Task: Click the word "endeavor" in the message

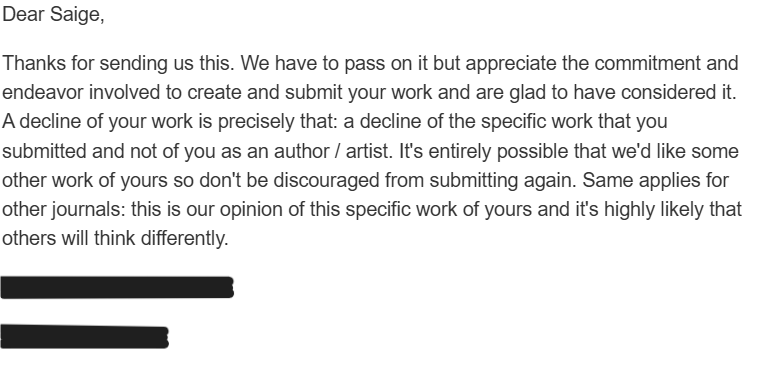Action: [x=43, y=92]
